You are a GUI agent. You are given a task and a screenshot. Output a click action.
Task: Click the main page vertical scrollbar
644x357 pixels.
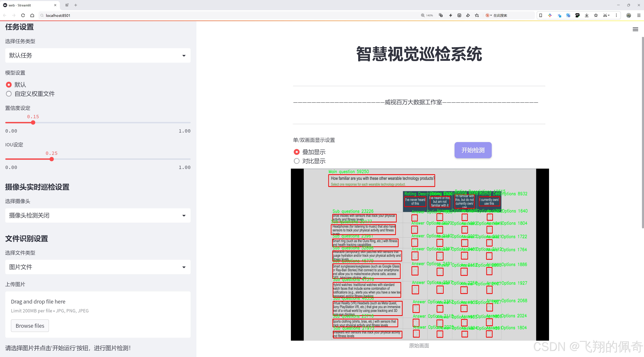[642, 132]
